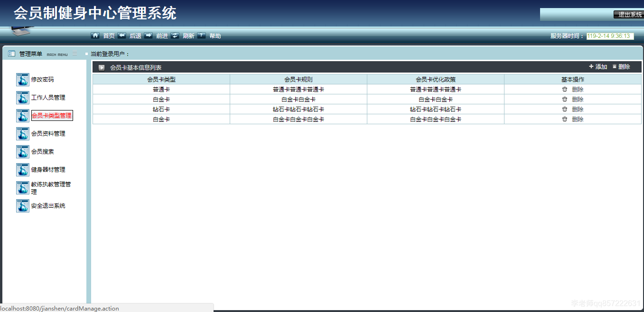Click the icon beside 修改密码
This screenshot has width=644, height=312.
coord(22,80)
